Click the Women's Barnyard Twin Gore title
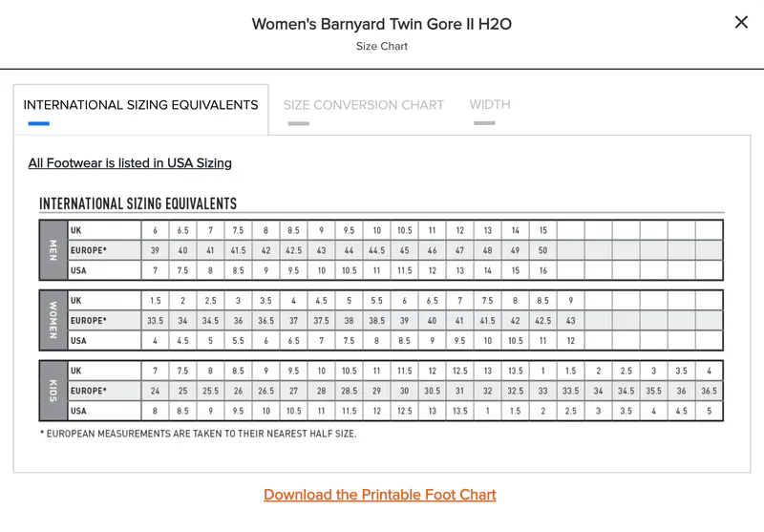 (381, 25)
